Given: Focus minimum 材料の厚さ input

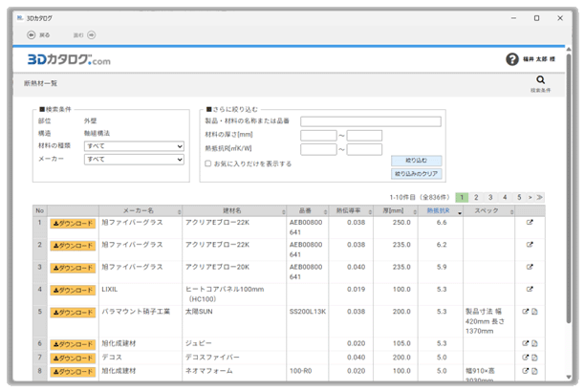Looking at the screenshot, I should point(318,135).
